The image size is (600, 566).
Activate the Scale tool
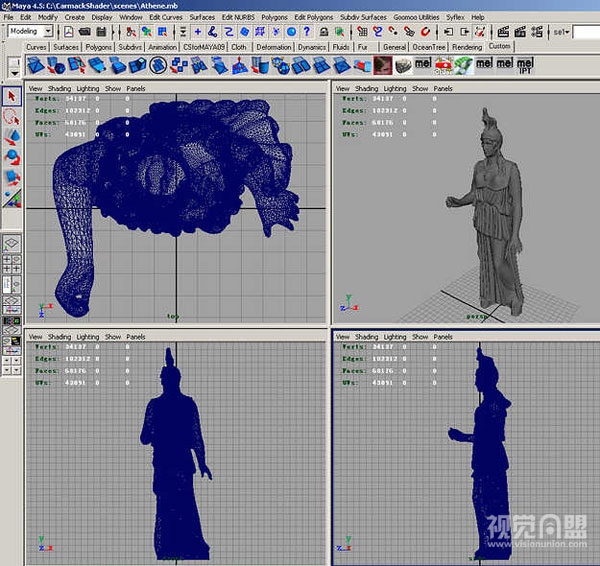point(12,176)
